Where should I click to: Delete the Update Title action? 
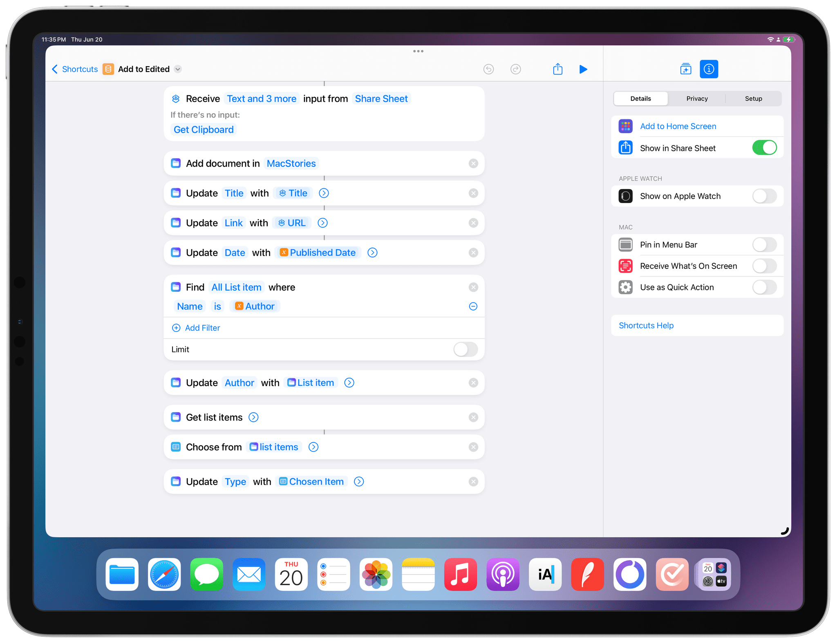tap(473, 193)
